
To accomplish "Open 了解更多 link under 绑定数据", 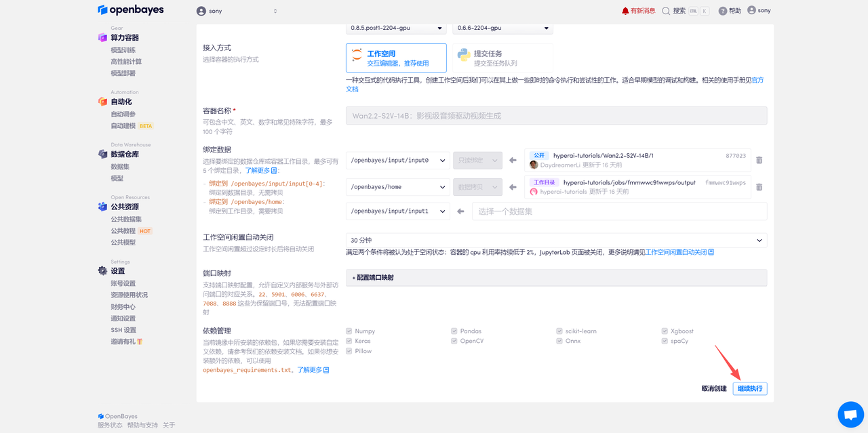I will (261, 171).
